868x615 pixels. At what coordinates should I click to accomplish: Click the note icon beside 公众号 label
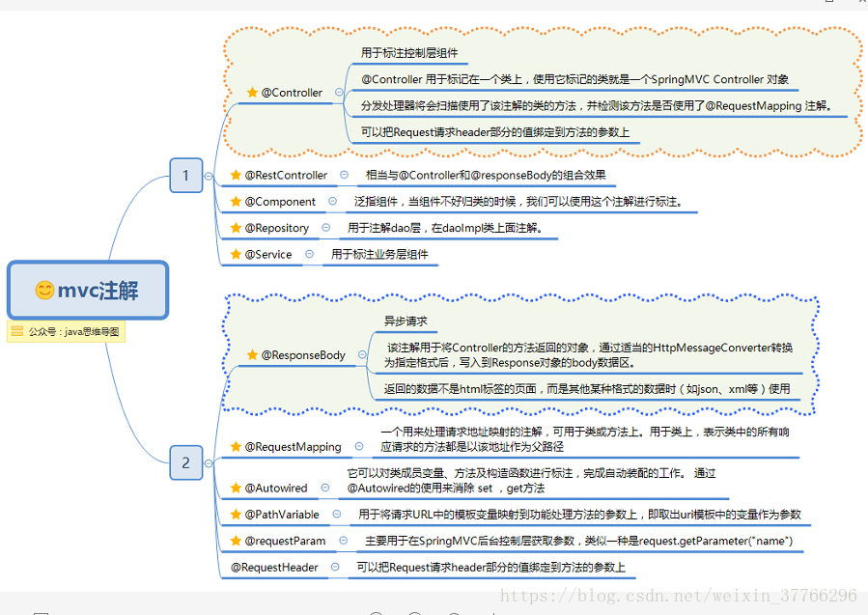pos(17,331)
